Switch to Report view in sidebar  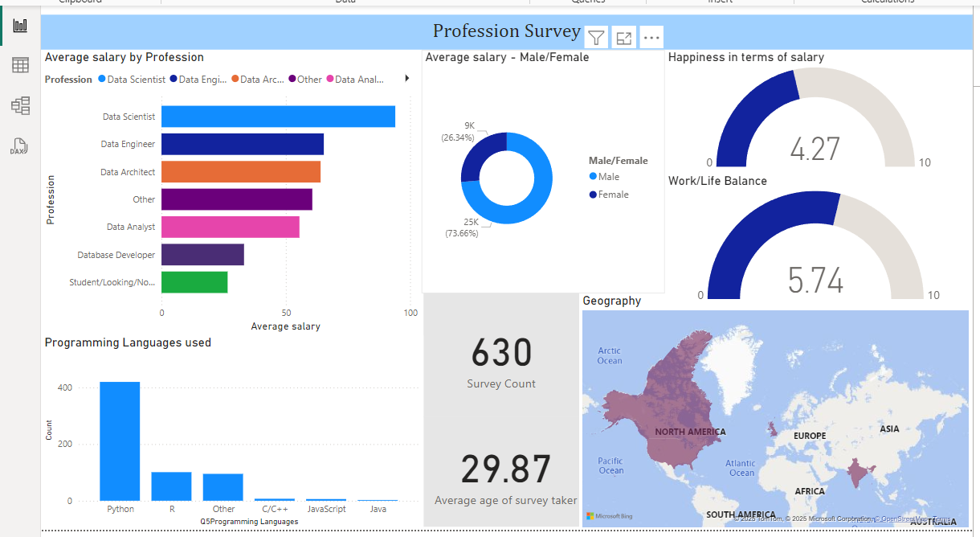[20, 26]
